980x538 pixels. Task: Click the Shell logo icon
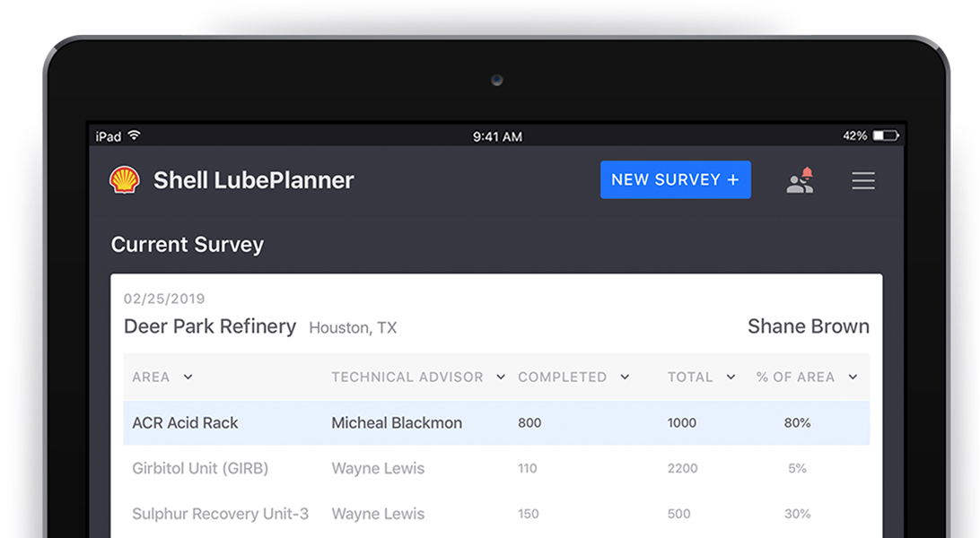point(125,180)
